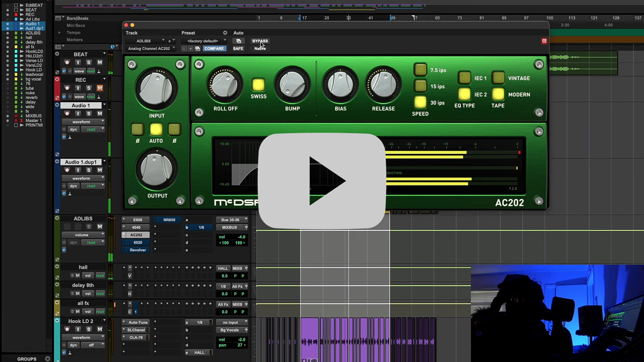
Task: Mute the Audio 1.dup1 track
Action: [x=100, y=170]
